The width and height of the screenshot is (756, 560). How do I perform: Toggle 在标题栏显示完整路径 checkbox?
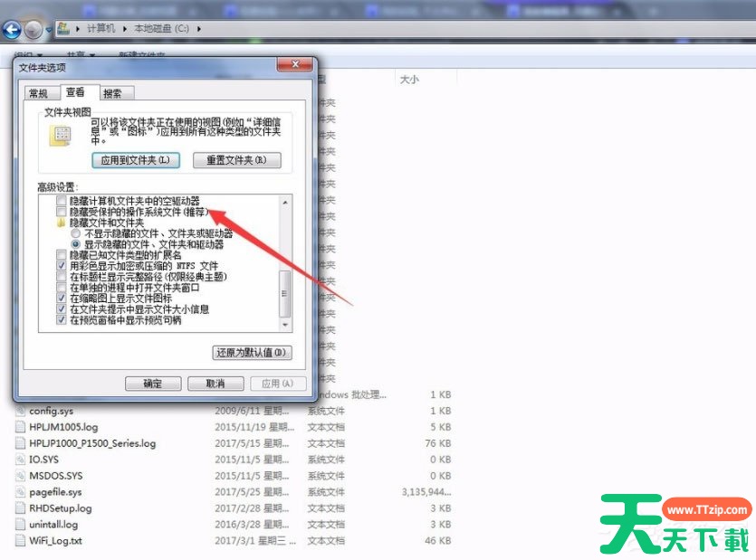(x=62, y=277)
